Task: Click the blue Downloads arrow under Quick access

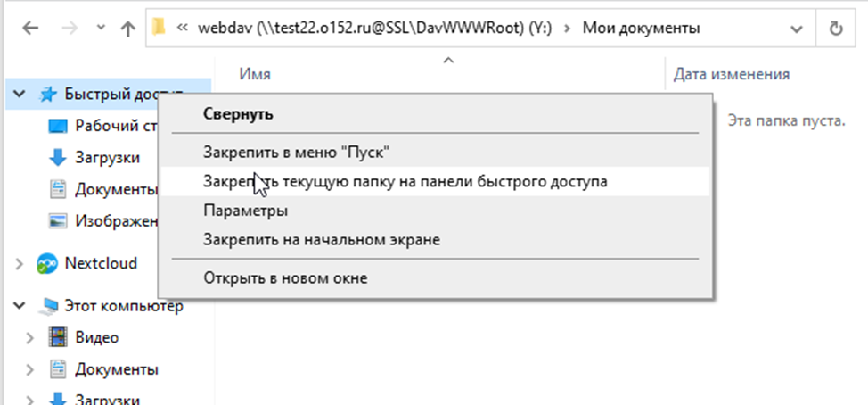Action: (58, 157)
